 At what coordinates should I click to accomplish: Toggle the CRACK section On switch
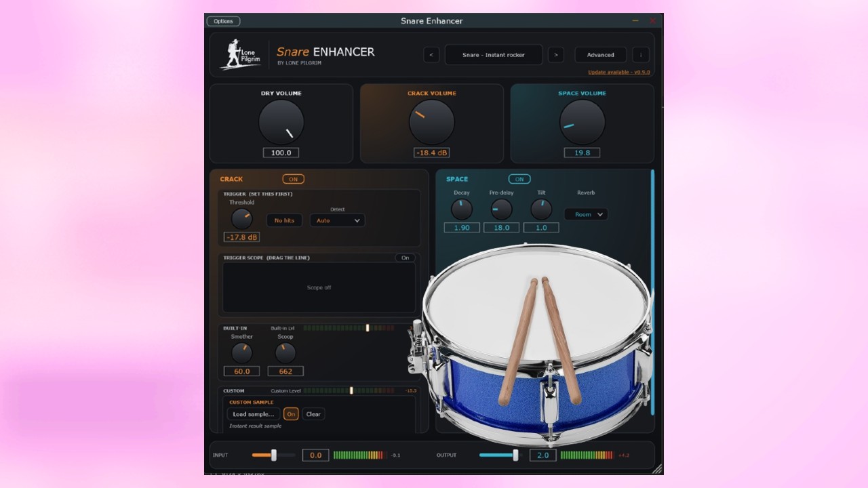[294, 179]
